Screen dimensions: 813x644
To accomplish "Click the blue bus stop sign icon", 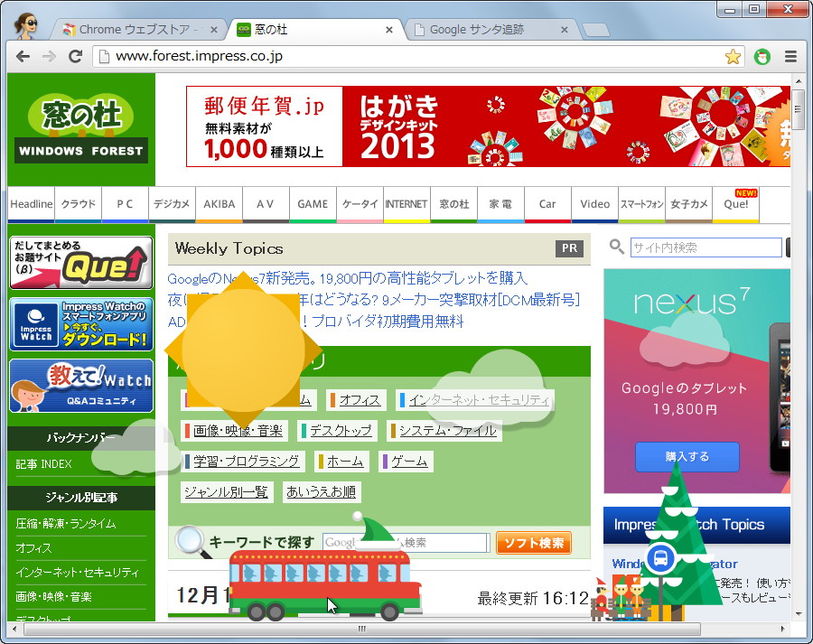I will pyautogui.click(x=660, y=558).
